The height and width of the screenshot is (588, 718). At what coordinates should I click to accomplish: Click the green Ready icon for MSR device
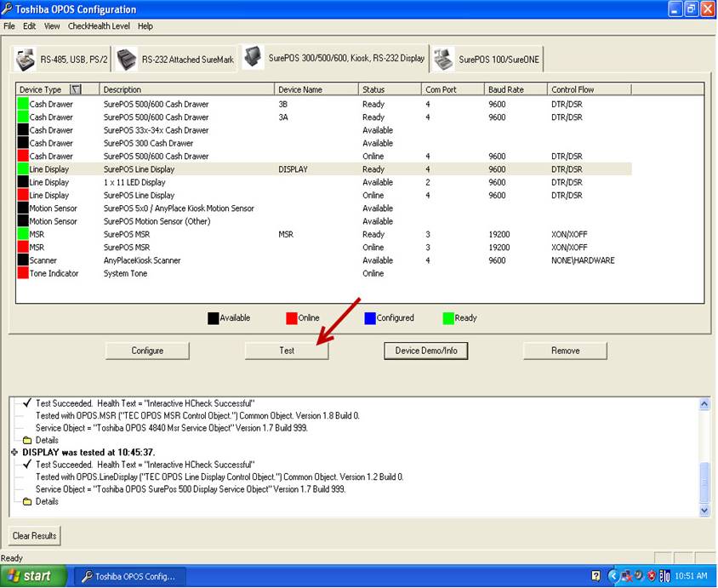coord(23,234)
